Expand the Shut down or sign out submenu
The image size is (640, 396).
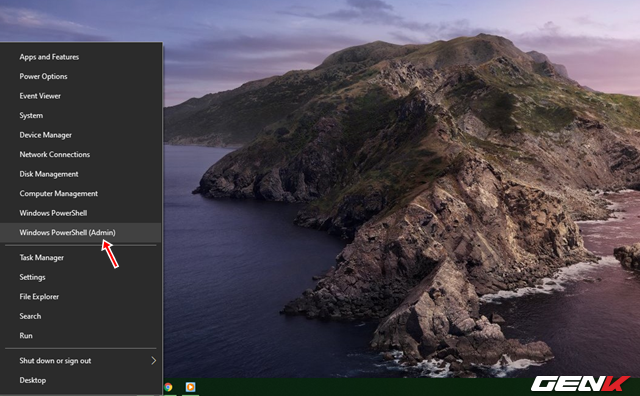pyautogui.click(x=81, y=361)
